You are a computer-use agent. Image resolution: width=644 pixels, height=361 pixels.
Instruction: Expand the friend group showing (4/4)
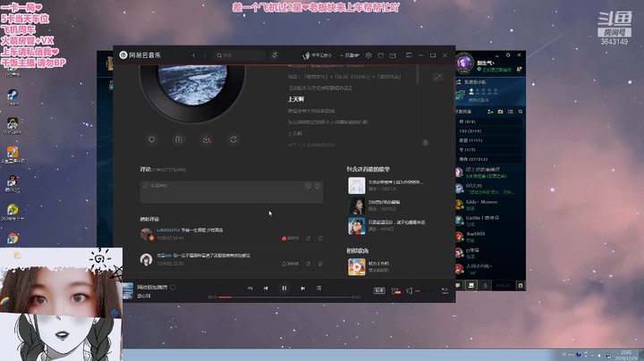click(489, 122)
